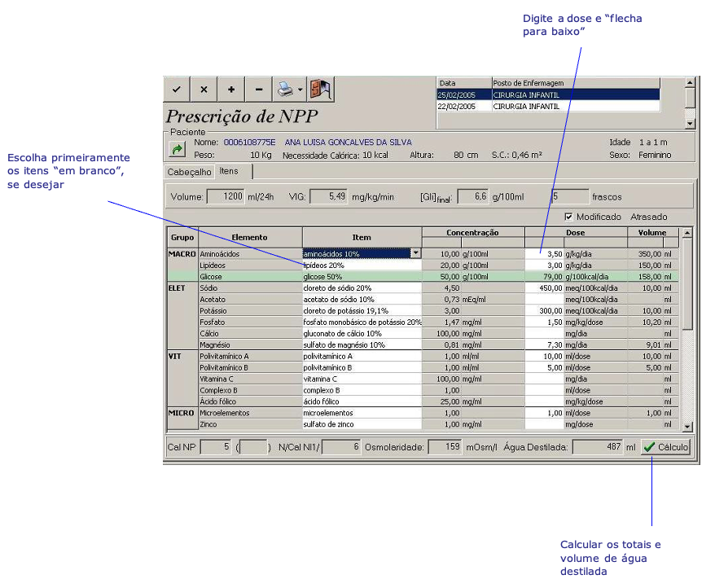Select the 22/02/2005 prescription row

(548, 107)
